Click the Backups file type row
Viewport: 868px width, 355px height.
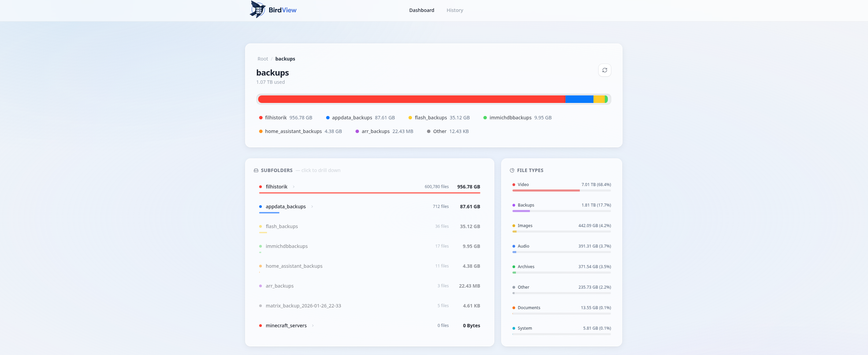click(x=562, y=207)
